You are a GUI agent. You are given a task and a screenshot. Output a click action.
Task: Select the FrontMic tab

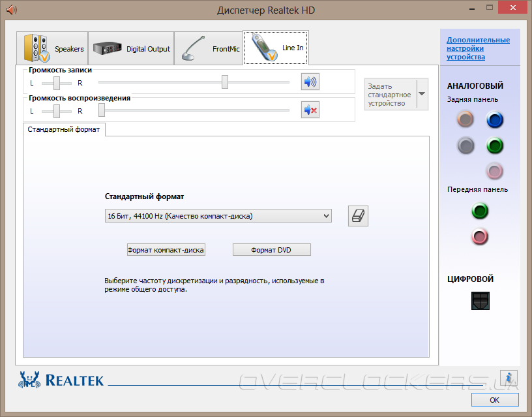click(209, 48)
